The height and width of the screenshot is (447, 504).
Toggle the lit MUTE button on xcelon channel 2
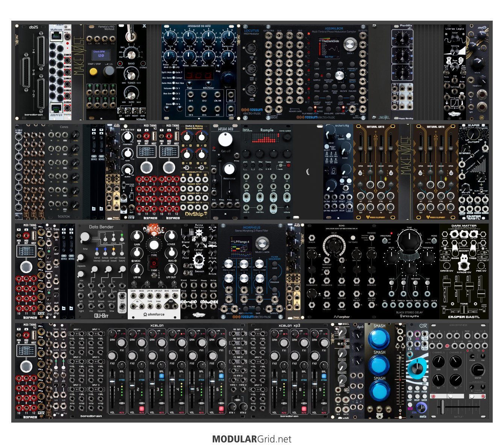[x=142, y=409]
